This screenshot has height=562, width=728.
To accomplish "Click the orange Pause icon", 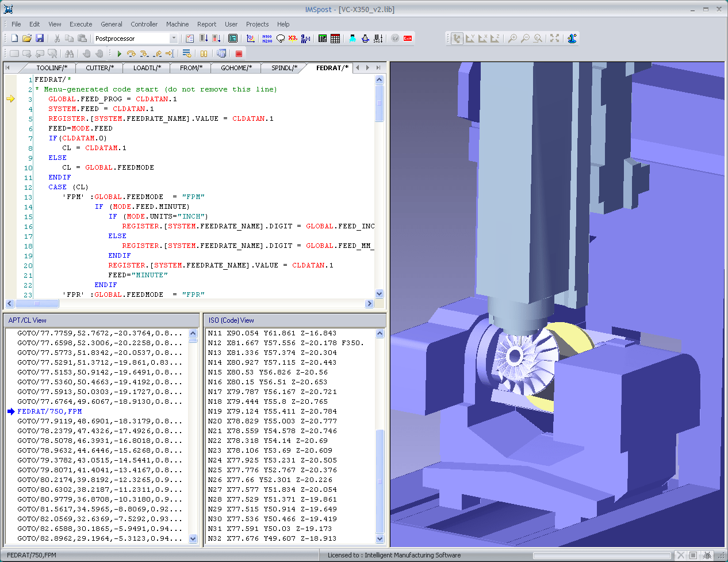I will [204, 53].
